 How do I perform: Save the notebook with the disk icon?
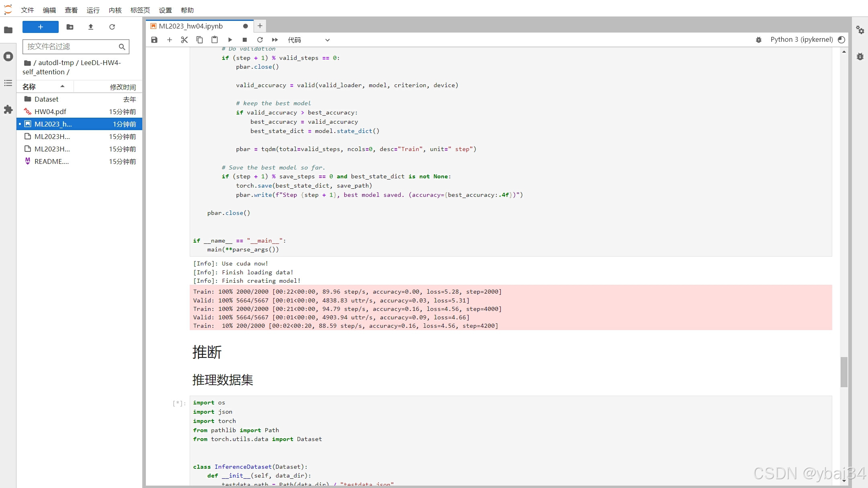pyautogui.click(x=154, y=40)
